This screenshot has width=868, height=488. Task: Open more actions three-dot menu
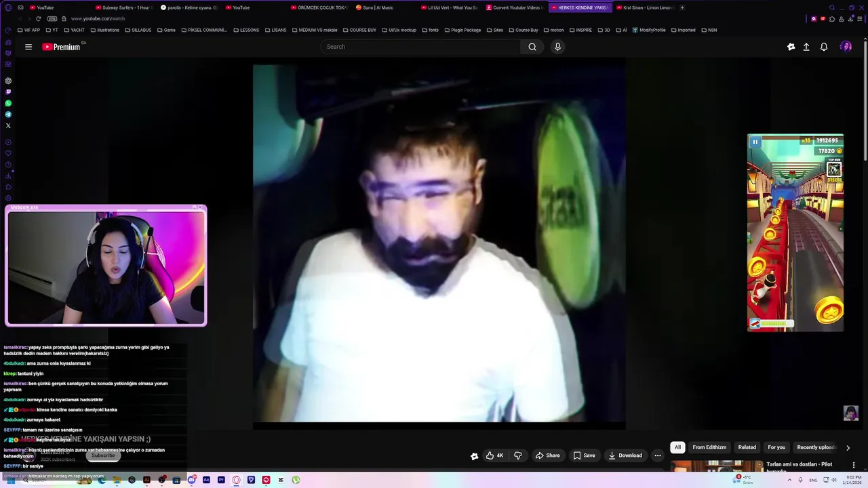(658, 455)
